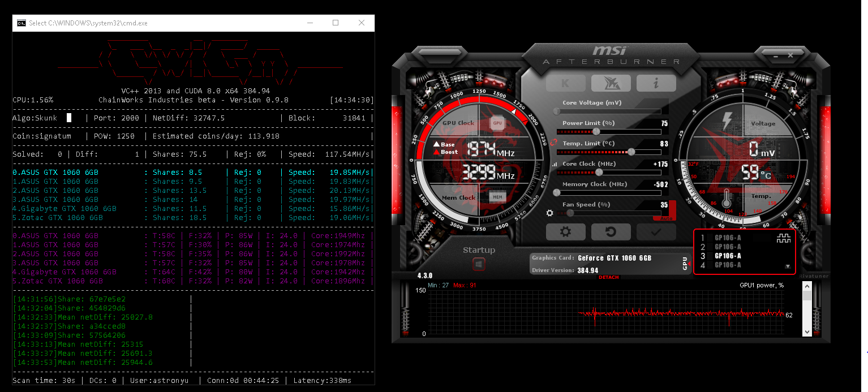Reset settings with the circular arrow button
This screenshot has width=868, height=392.
[x=611, y=232]
